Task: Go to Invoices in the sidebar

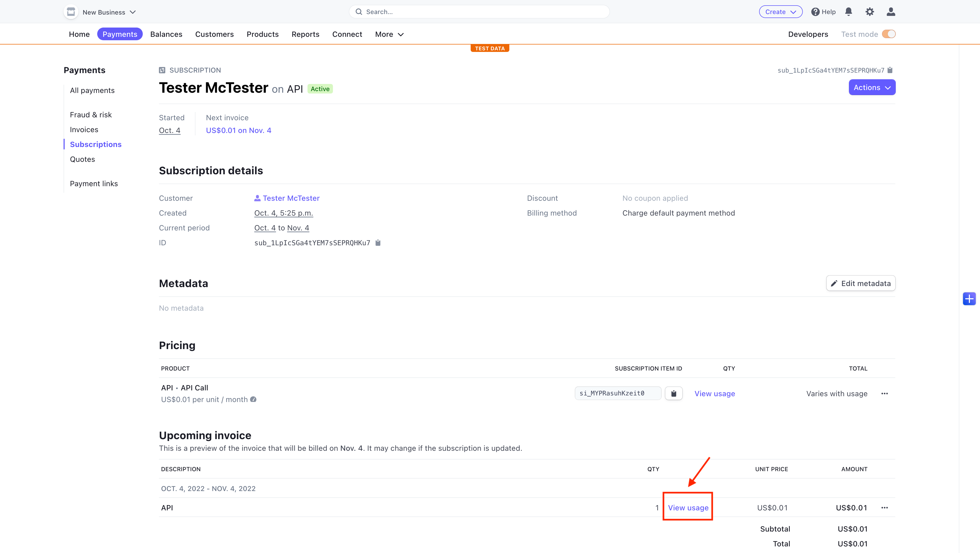Action: [84, 130]
